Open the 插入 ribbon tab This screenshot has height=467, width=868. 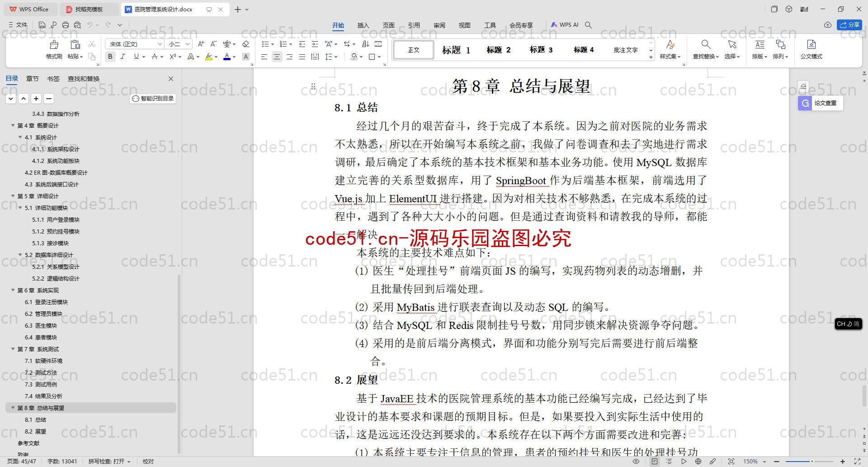(363, 25)
